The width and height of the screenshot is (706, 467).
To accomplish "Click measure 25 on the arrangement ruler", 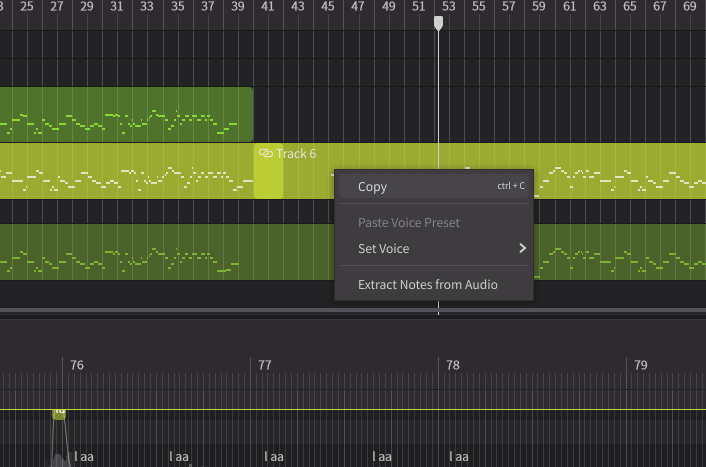I will coord(27,6).
